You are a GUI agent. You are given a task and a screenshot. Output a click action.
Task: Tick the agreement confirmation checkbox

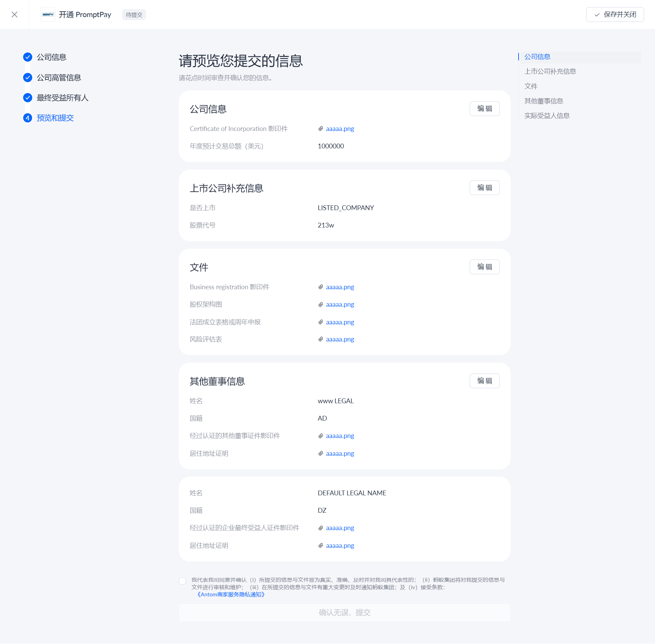183,581
